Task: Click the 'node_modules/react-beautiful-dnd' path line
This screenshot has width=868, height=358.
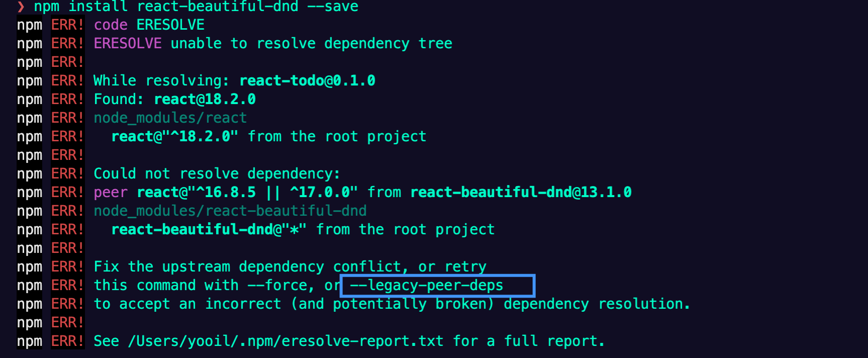Action: (230, 211)
